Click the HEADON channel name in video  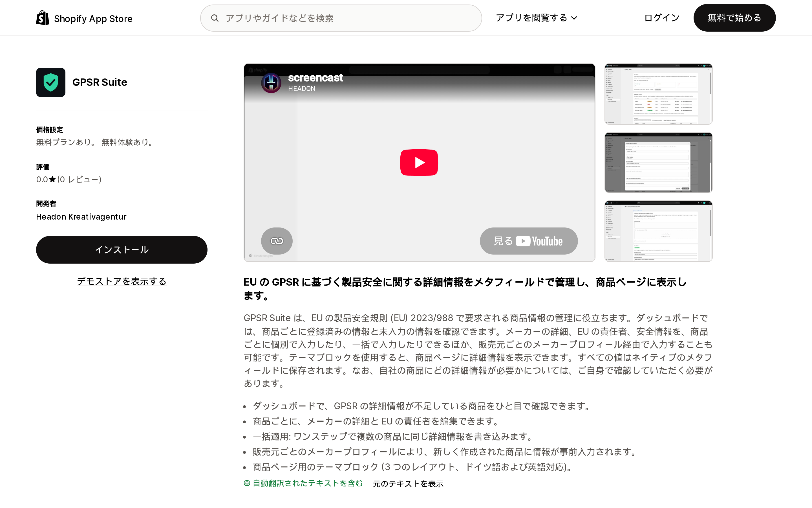[302, 89]
